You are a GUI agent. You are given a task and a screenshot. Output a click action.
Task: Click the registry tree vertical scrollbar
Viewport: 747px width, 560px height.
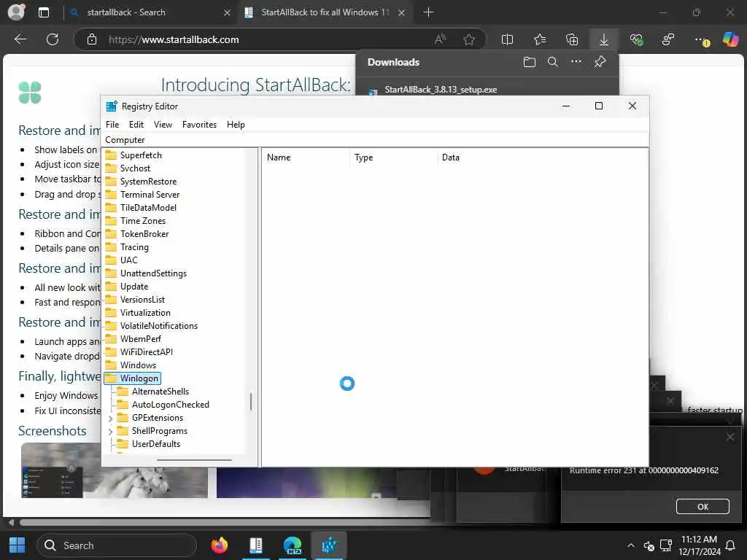pos(251,402)
